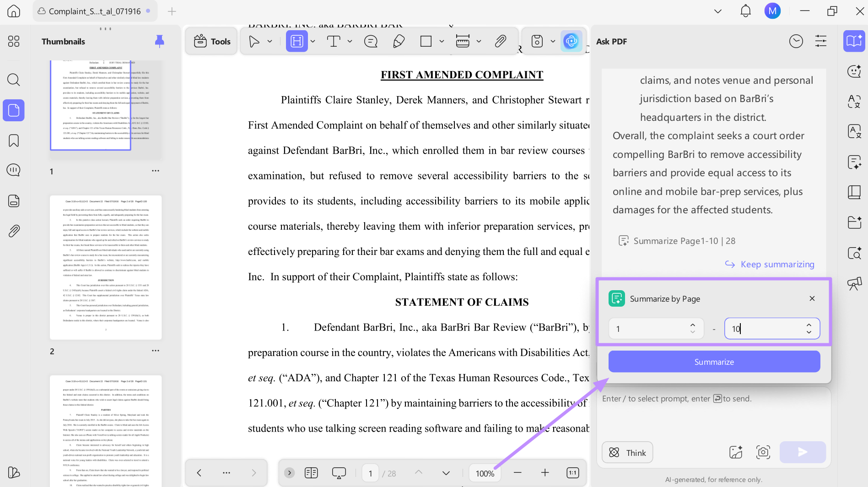
Task: Expand the measure tool dropdown arrow
Action: coord(479,41)
